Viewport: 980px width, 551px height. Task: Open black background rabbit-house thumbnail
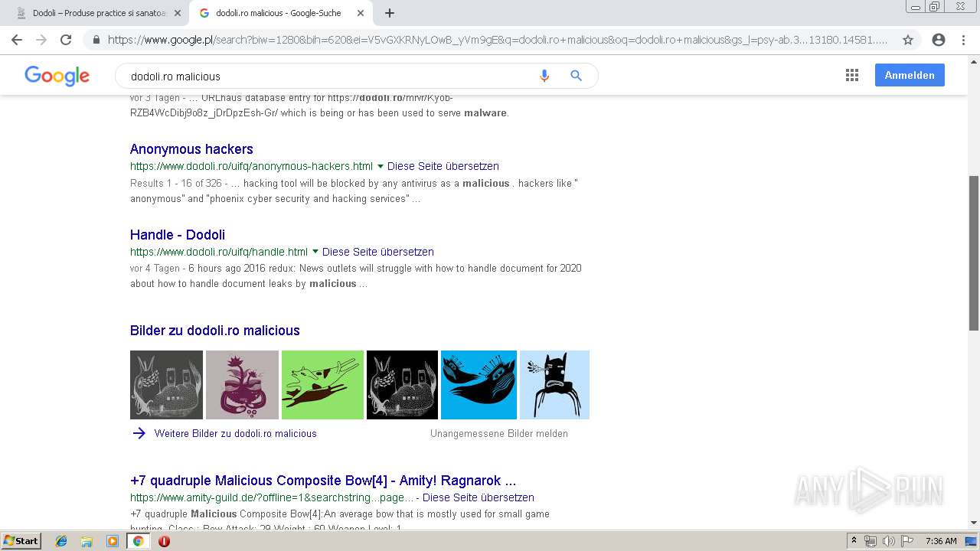point(402,385)
